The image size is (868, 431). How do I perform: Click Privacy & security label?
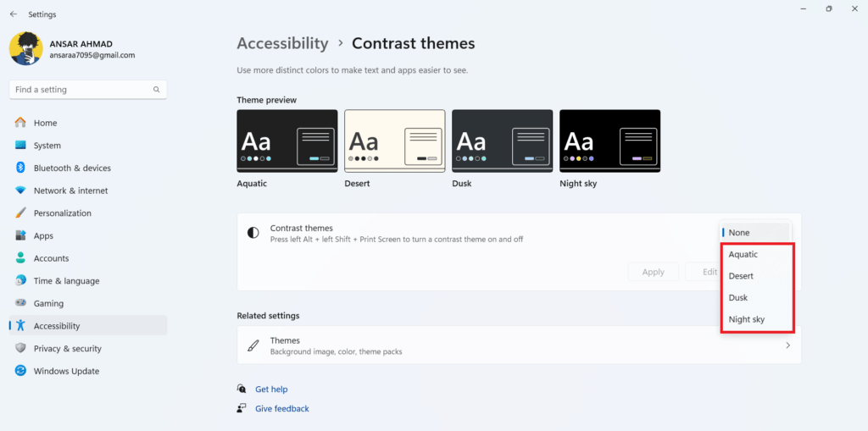tap(68, 349)
